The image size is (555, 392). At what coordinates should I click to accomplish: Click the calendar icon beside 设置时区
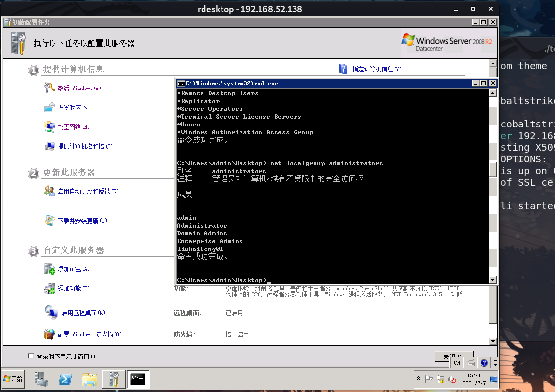pos(49,107)
